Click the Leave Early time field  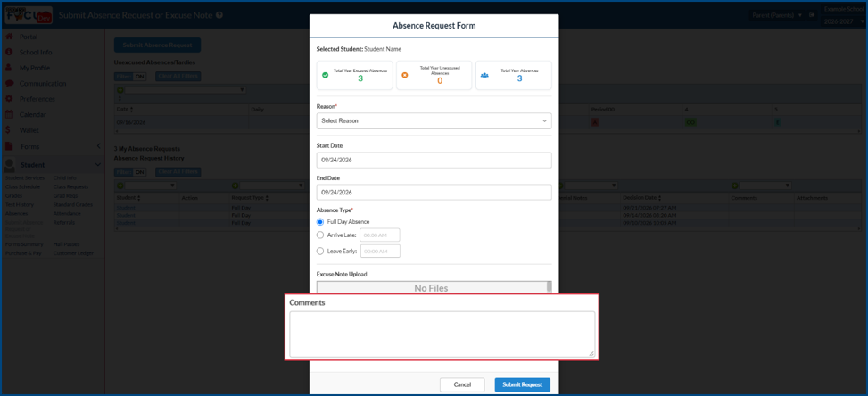(x=380, y=252)
